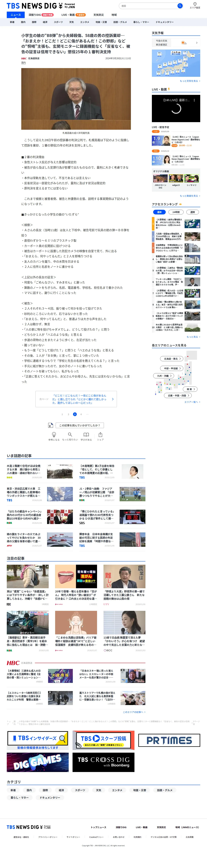Open 北海道・東北 area news
This screenshot has width=207, height=868.
click(x=172, y=358)
